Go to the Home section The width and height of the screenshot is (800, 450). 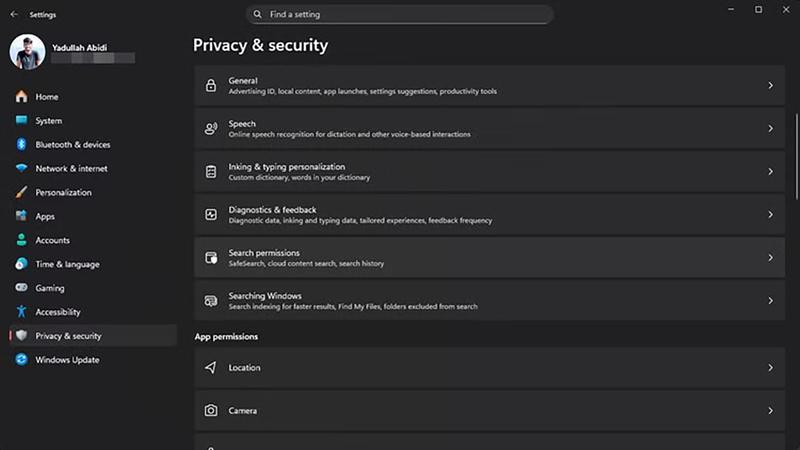[47, 97]
